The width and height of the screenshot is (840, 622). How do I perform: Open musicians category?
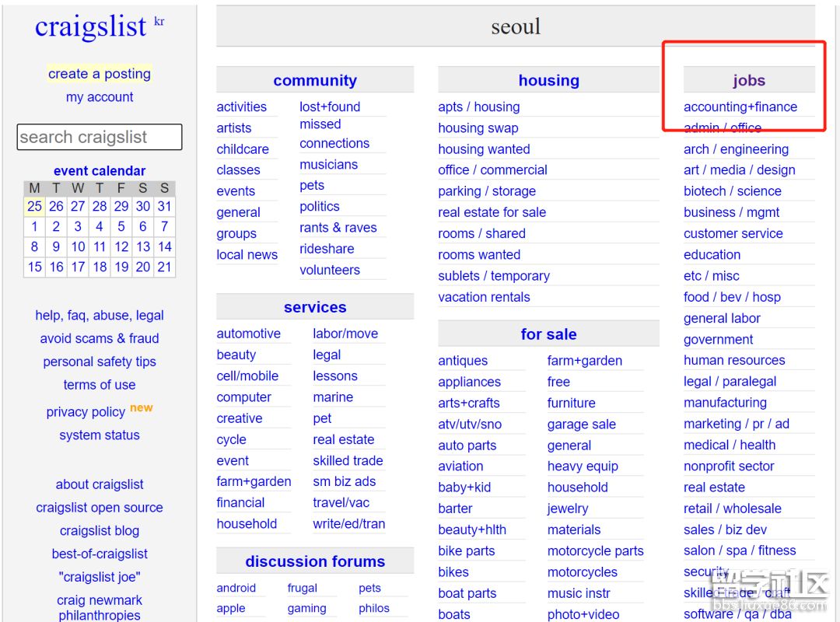[329, 165]
